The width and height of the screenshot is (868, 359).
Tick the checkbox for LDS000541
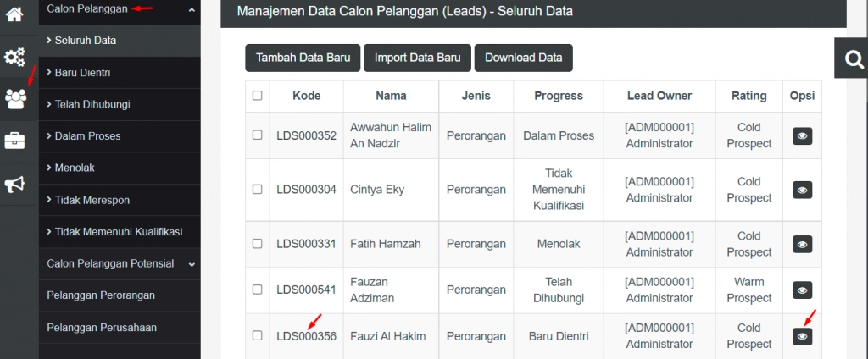pos(258,290)
